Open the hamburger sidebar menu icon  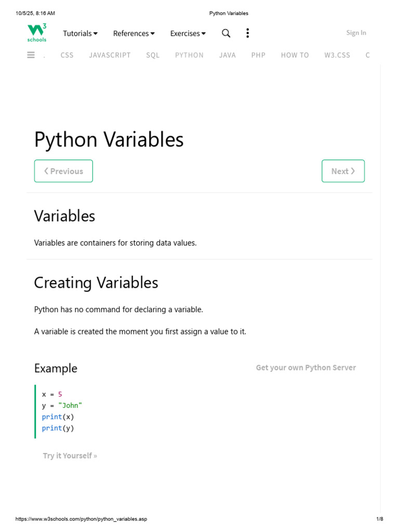31,55
